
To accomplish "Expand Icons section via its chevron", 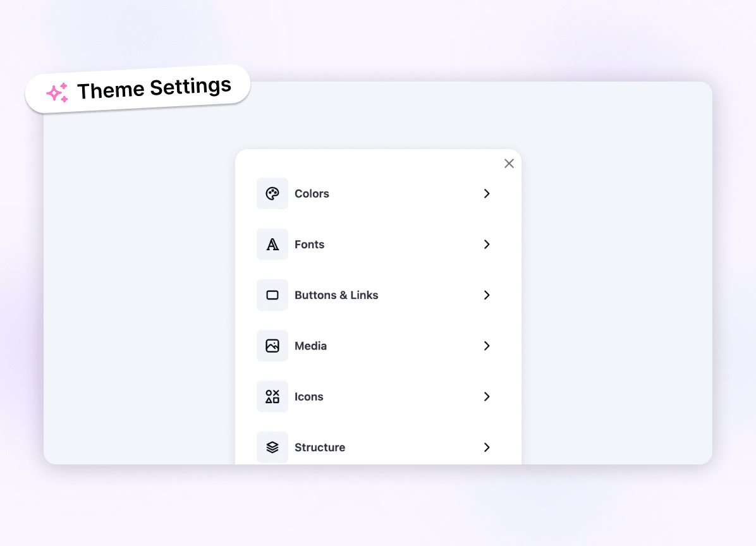I will pyautogui.click(x=487, y=397).
